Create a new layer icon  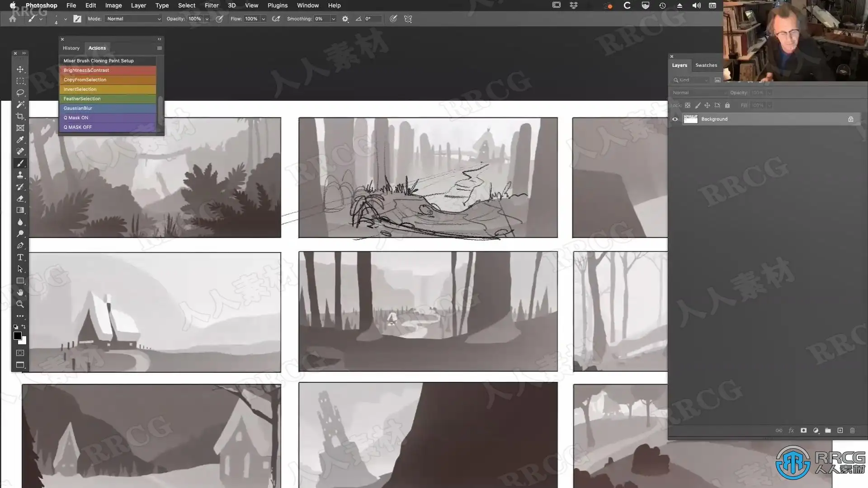pyautogui.click(x=840, y=431)
